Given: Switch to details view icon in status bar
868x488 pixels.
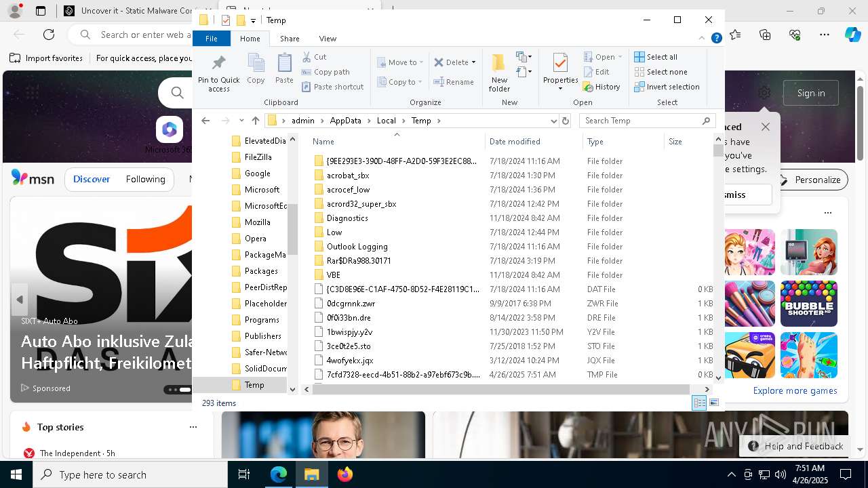Looking at the screenshot, I should (699, 403).
